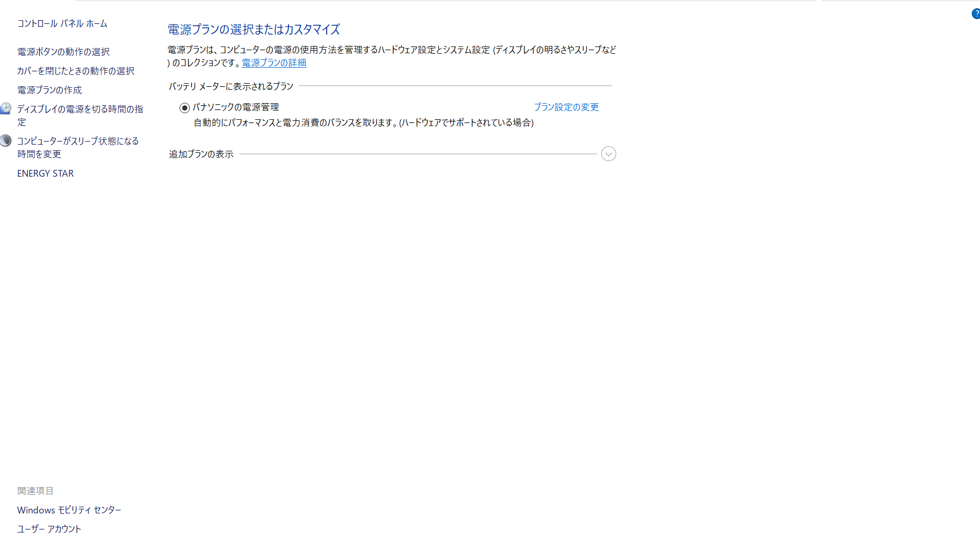This screenshot has height=548, width=980.
Task: Open ユーザー アカウント link
Action: click(x=49, y=529)
